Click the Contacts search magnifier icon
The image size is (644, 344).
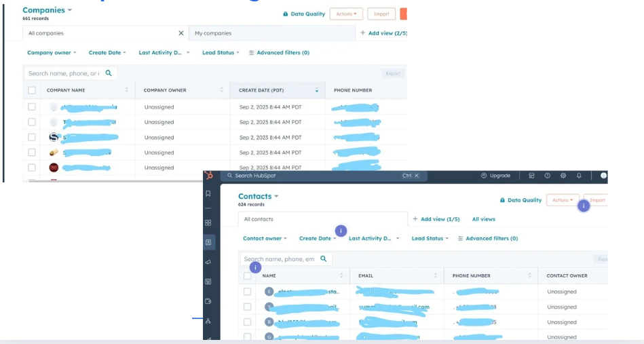[324, 259]
